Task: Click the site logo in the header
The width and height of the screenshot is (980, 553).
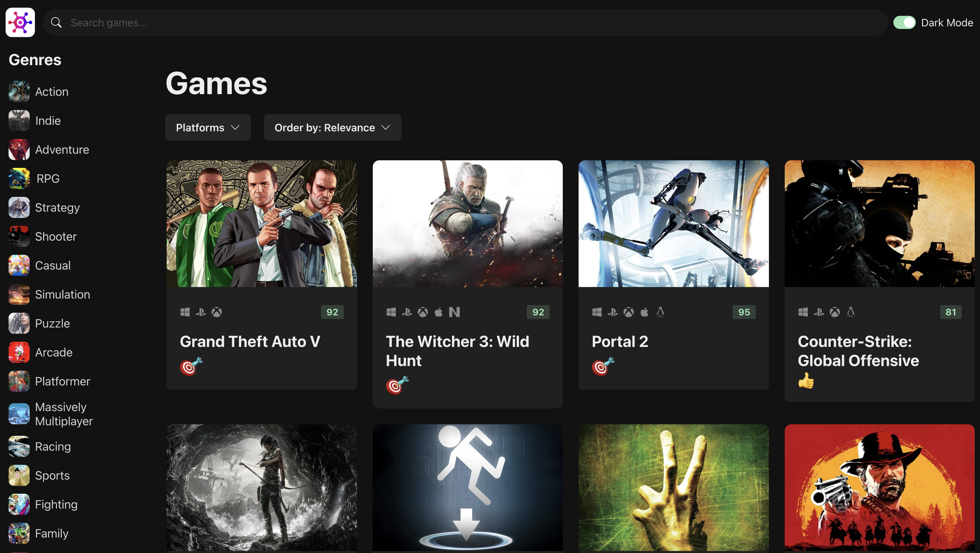Action: [20, 22]
